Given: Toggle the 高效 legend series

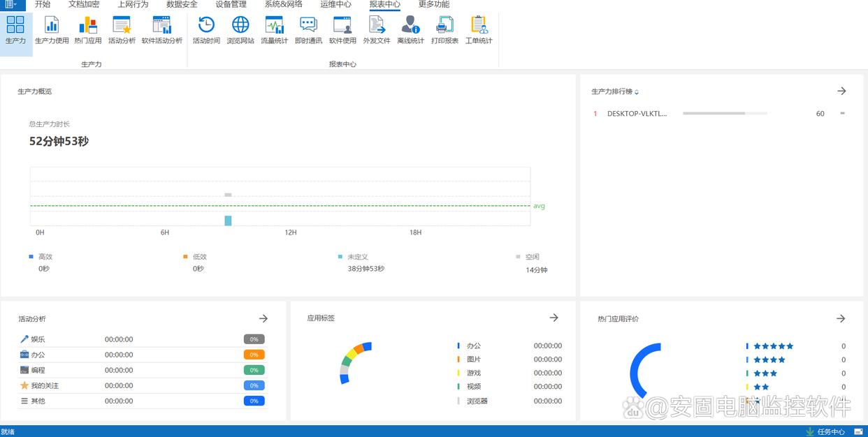Looking at the screenshot, I should tap(41, 257).
